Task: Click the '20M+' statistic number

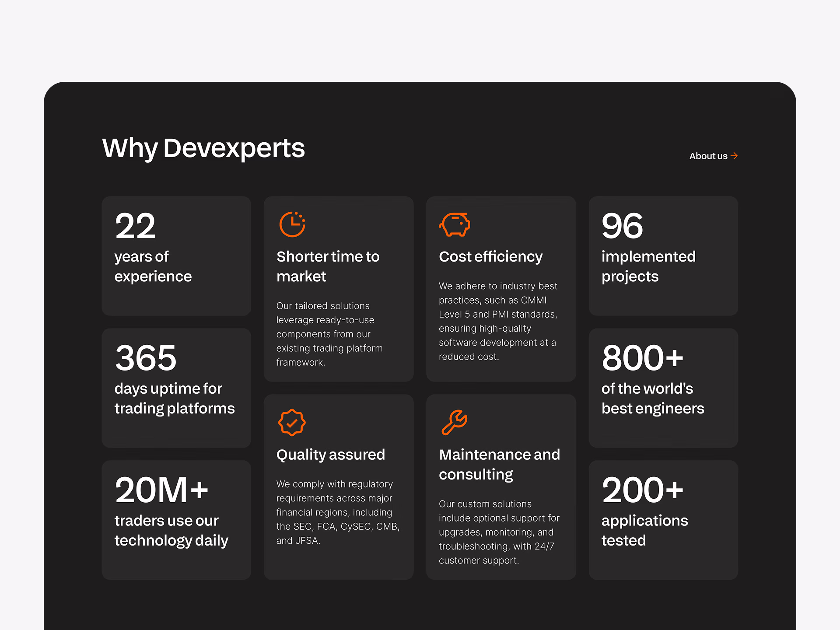Action: (x=161, y=490)
